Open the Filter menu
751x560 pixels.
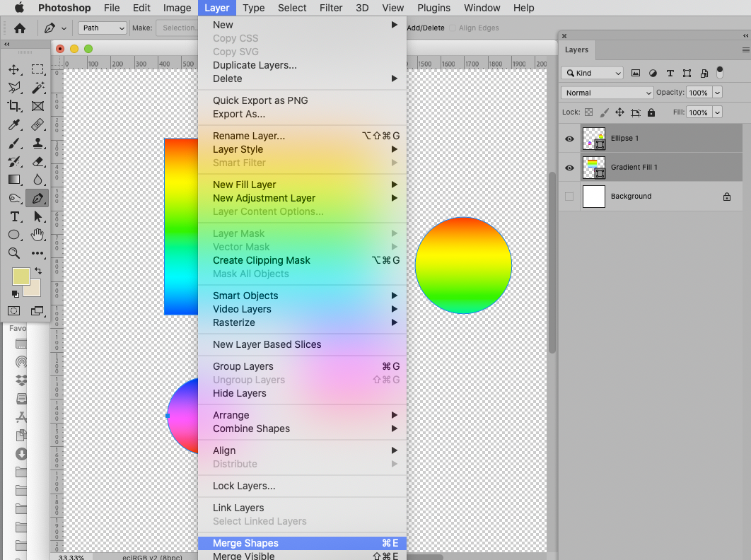pyautogui.click(x=331, y=8)
